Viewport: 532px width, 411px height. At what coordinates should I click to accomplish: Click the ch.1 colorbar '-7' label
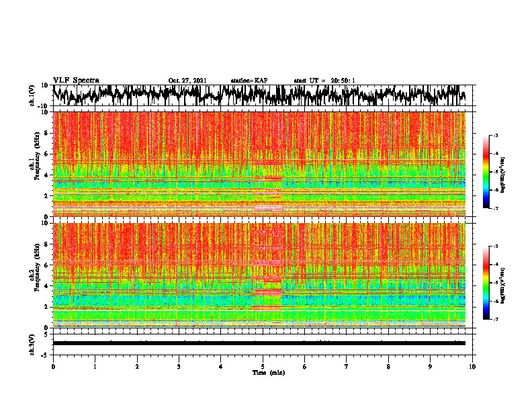click(x=495, y=208)
